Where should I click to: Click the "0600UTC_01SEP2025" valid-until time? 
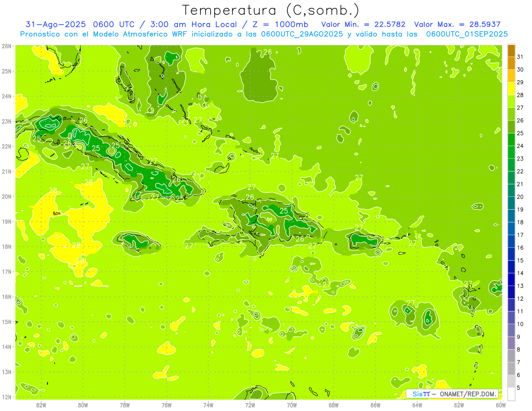coord(467,34)
